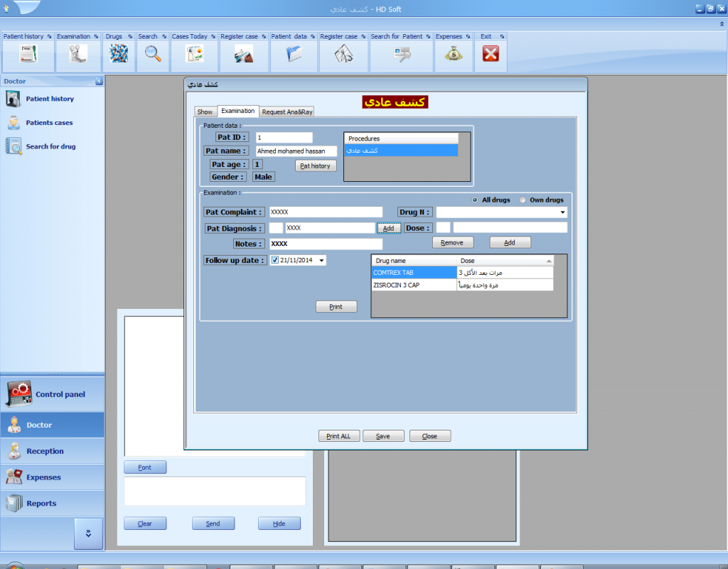Open the Drug N dropdown
The width and height of the screenshot is (728, 569).
(x=562, y=212)
